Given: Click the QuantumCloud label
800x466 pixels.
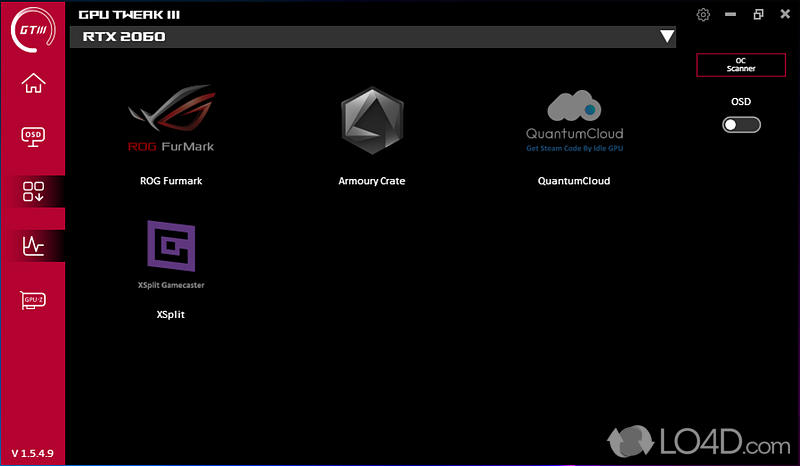Looking at the screenshot, I should point(574,181).
